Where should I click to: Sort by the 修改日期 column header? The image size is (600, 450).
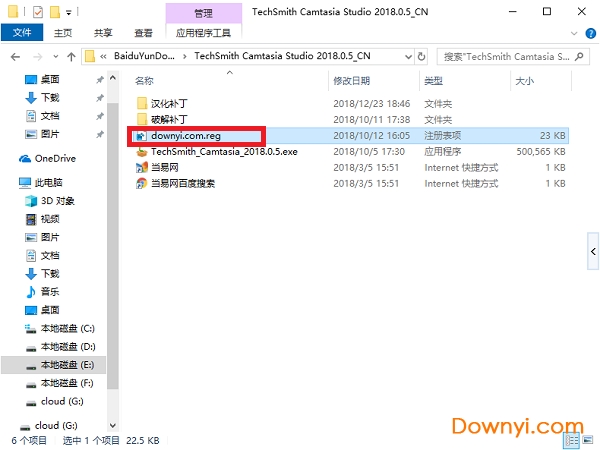coord(351,81)
